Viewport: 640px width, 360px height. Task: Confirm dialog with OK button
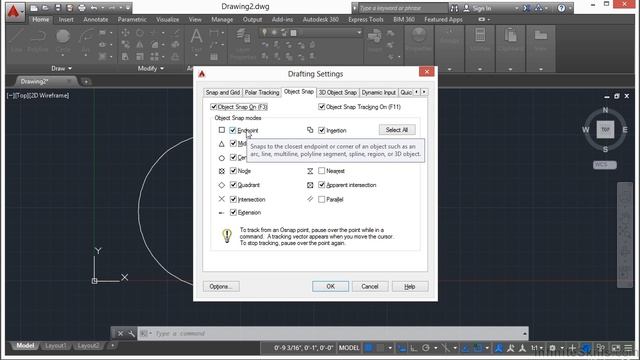(330, 287)
